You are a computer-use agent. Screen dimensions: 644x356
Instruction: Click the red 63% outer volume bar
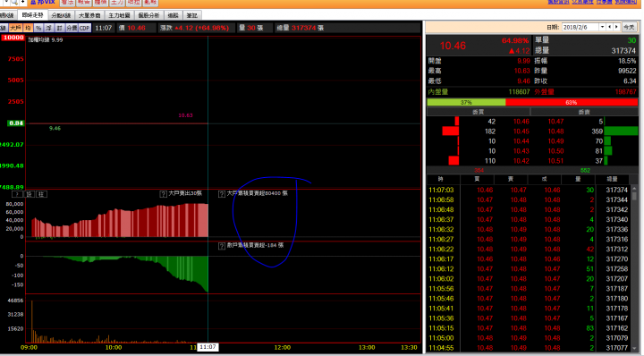572,102
